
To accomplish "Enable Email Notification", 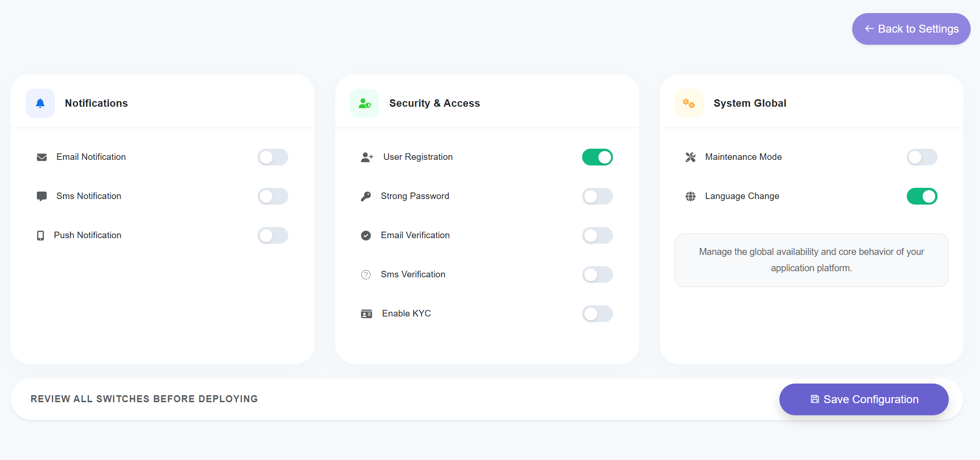I will tap(272, 157).
